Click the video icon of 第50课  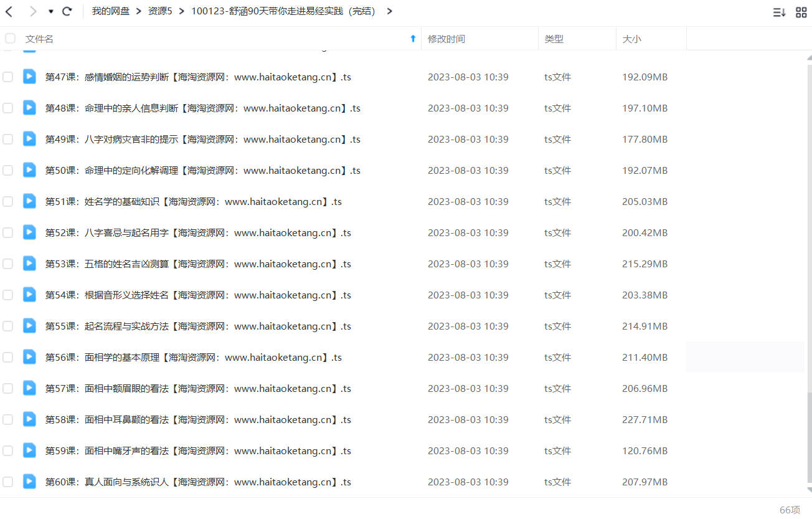29,169
